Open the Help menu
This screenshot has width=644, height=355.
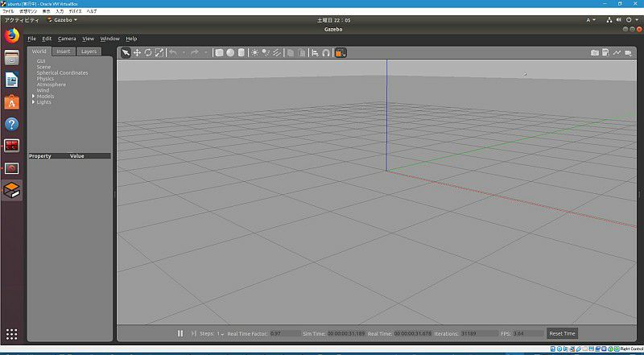pos(131,39)
